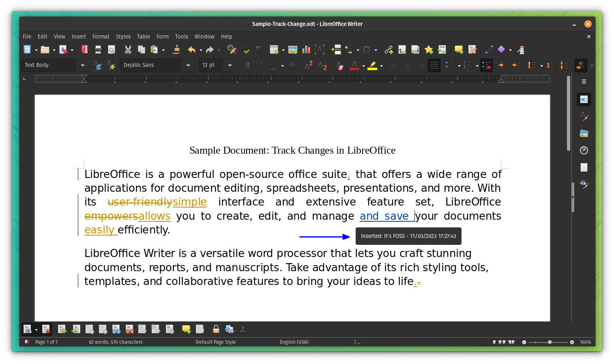Open the Edit menu
Image resolution: width=614 pixels, height=364 pixels.
(43, 36)
